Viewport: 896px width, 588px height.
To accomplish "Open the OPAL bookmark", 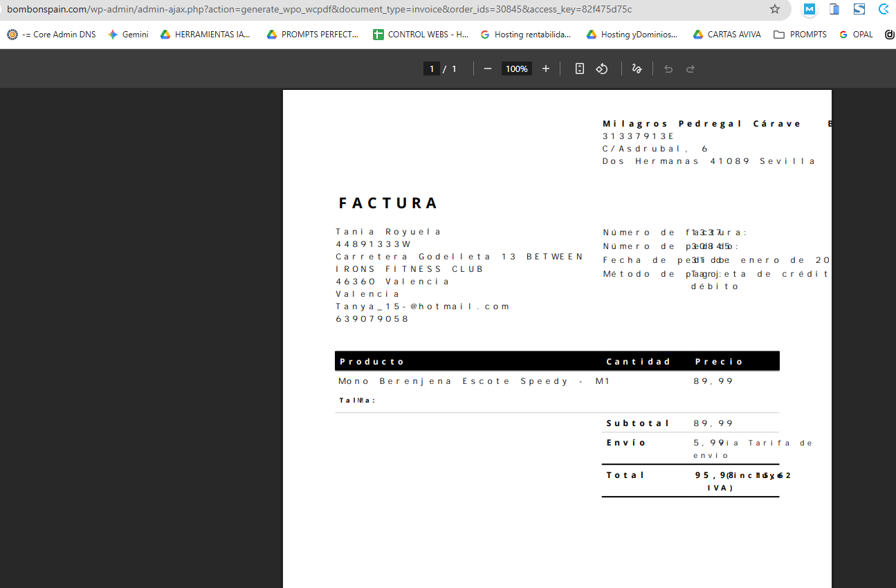I will [856, 34].
